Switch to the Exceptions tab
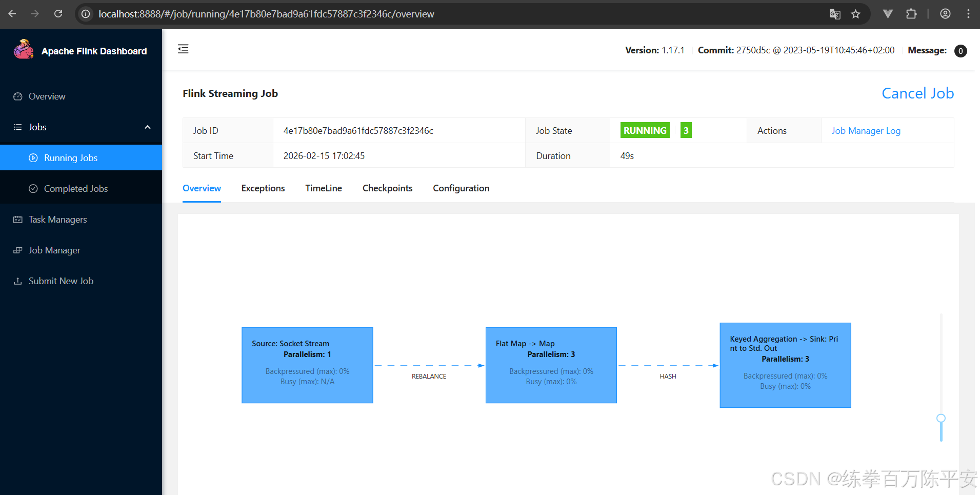Image resolution: width=980 pixels, height=495 pixels. pos(263,188)
